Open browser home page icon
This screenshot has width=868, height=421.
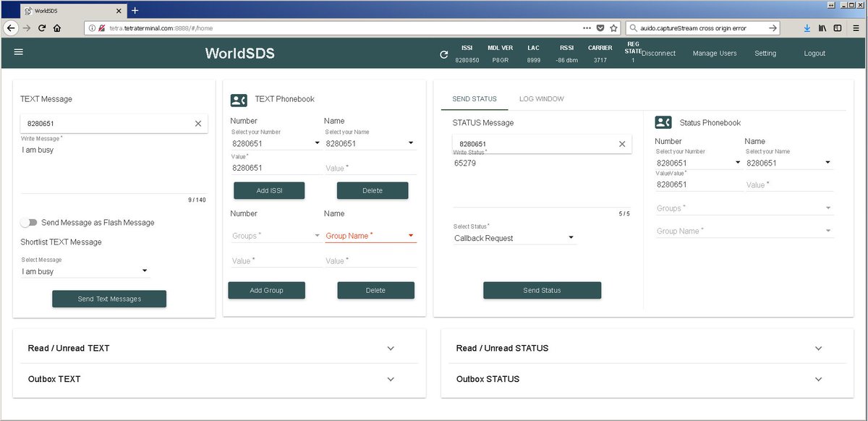57,27
